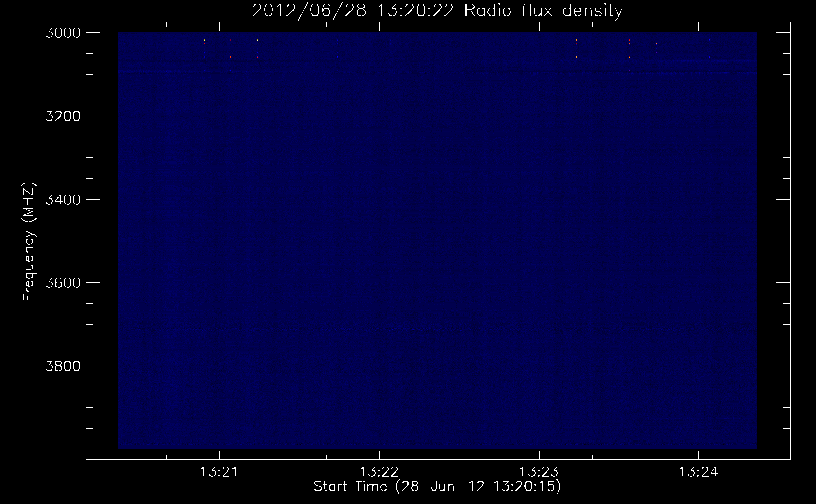The image size is (816, 504).
Task: Click the 13:22 time tick label
Action: click(379, 472)
